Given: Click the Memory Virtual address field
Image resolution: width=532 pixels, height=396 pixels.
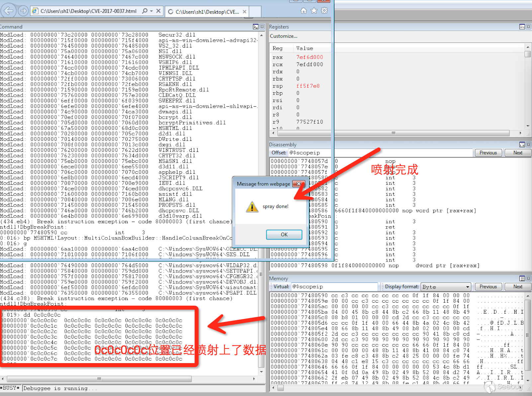Looking at the screenshot, I should click(x=334, y=287).
